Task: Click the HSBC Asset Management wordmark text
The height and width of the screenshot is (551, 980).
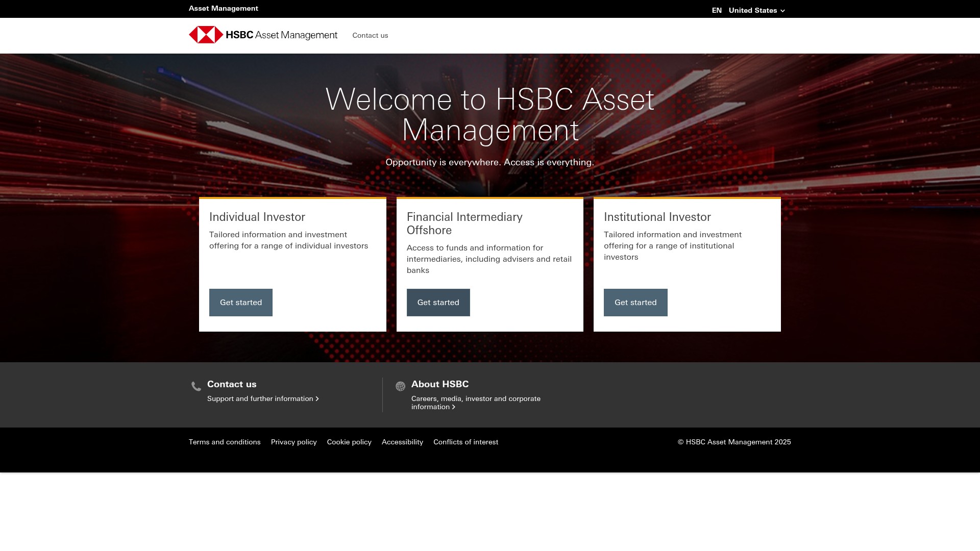Action: [281, 35]
